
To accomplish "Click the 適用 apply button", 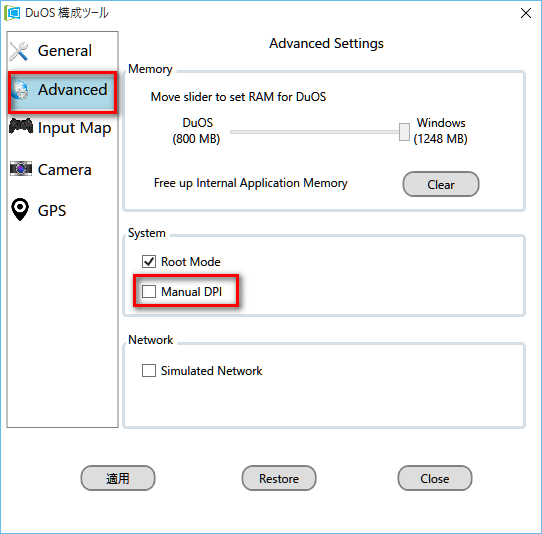I will (118, 478).
